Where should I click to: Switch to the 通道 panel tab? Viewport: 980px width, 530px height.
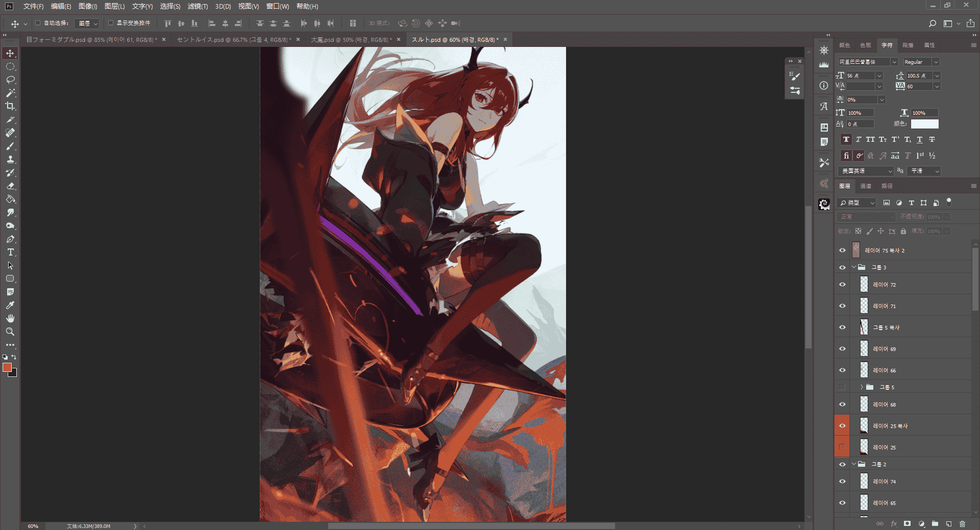[866, 186]
